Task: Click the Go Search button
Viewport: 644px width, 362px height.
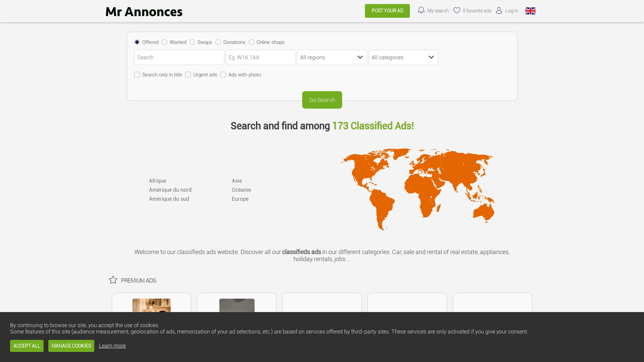Action: point(322,100)
